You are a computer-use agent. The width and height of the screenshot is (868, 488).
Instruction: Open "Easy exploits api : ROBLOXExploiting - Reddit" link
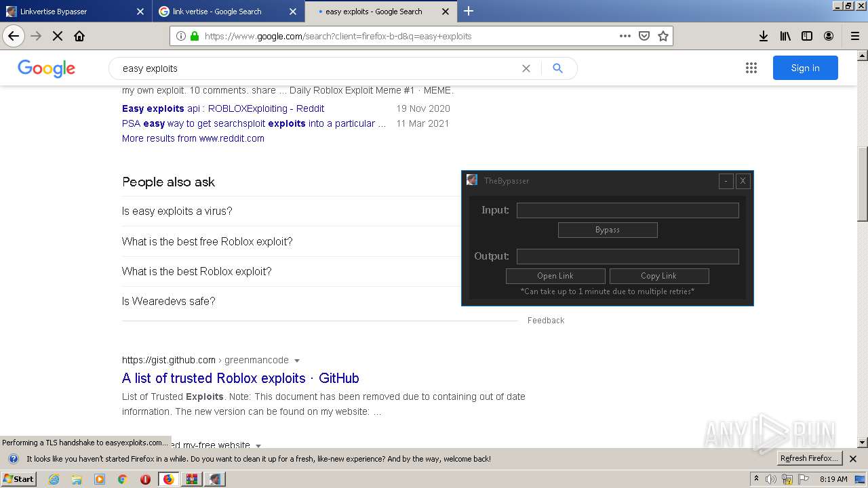point(223,108)
